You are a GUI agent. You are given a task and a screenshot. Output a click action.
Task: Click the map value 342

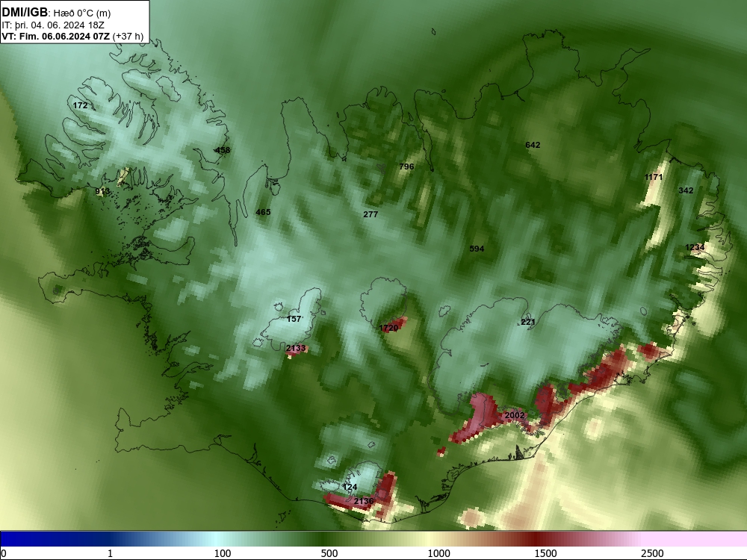686,190
